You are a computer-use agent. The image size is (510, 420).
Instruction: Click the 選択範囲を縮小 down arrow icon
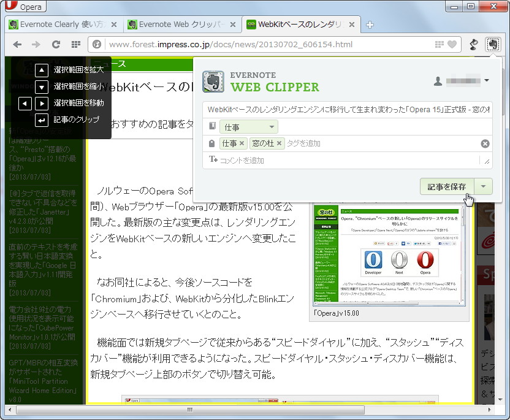coord(41,87)
